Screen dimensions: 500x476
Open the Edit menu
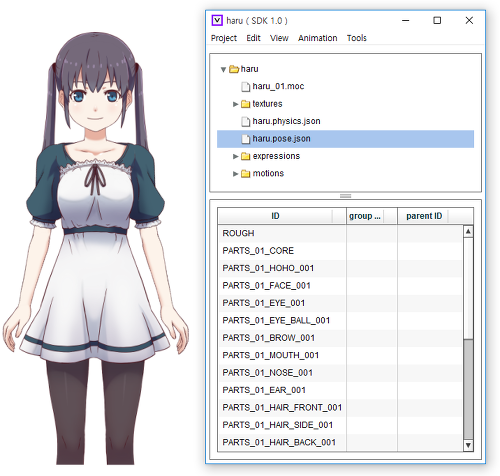[253, 38]
